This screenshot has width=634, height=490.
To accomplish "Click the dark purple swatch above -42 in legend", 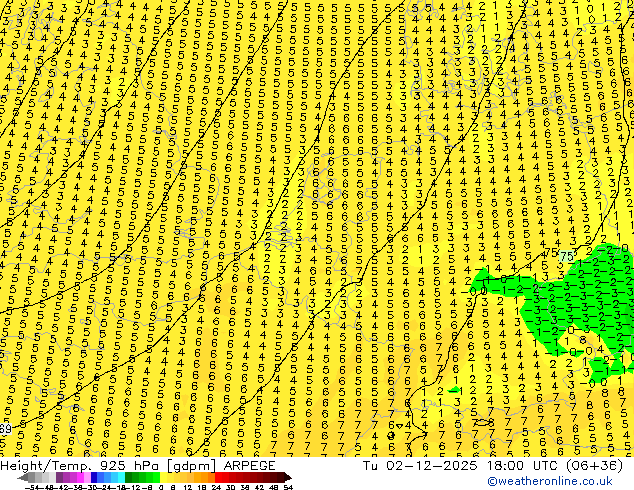I will coord(59,477).
